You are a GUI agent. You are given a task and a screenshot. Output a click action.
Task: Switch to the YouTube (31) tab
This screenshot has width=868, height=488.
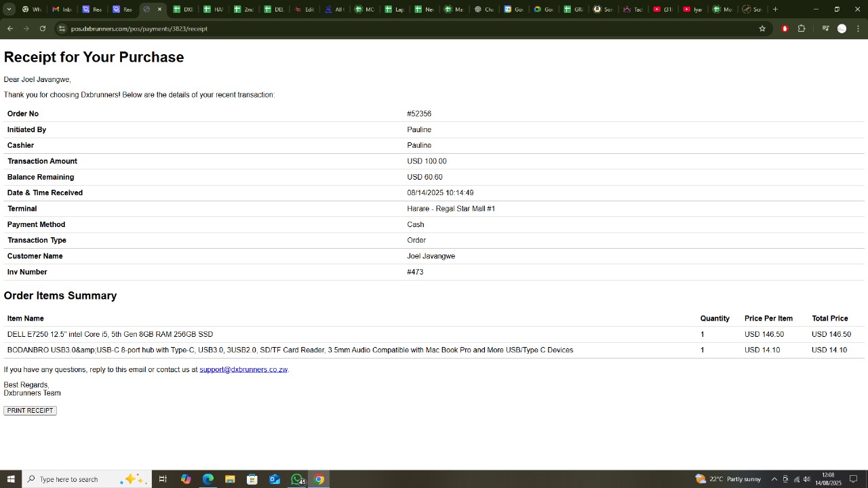(x=663, y=9)
